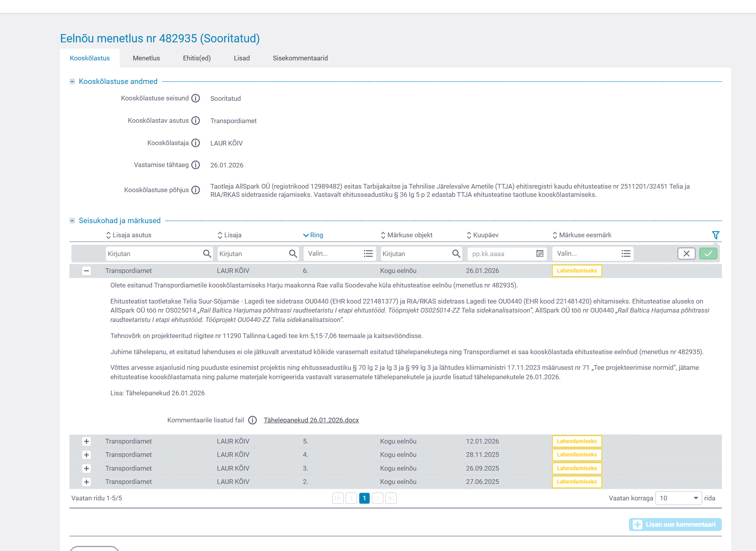Collapse the Seisukohad ja märkused section

tap(72, 221)
